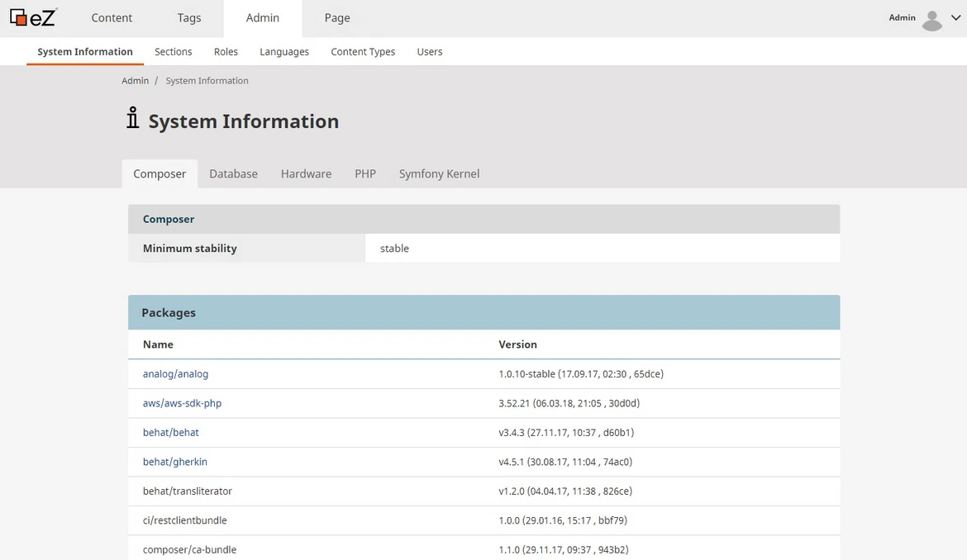Click the Admin user avatar icon
Image resolution: width=967 pixels, height=560 pixels.
tap(932, 19)
